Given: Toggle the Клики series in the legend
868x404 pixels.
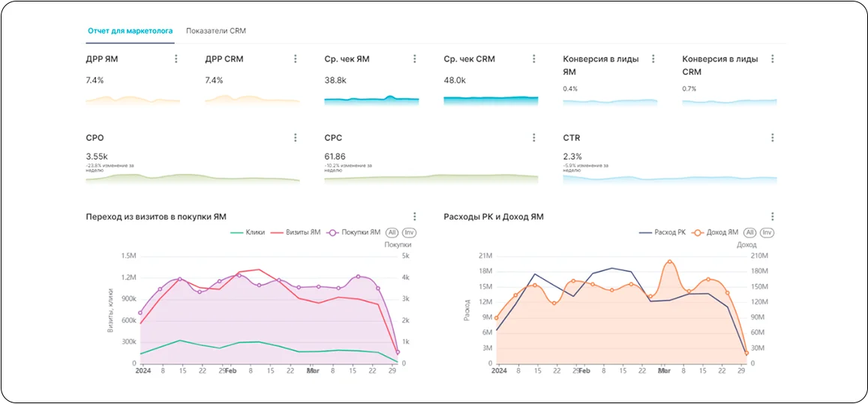Looking at the screenshot, I should tap(248, 232).
